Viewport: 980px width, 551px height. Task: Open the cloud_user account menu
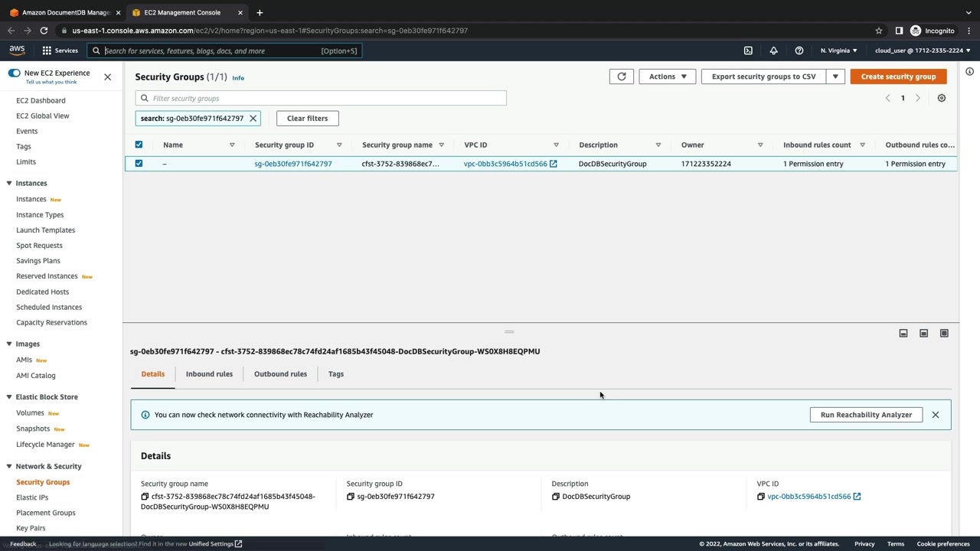[x=923, y=51]
